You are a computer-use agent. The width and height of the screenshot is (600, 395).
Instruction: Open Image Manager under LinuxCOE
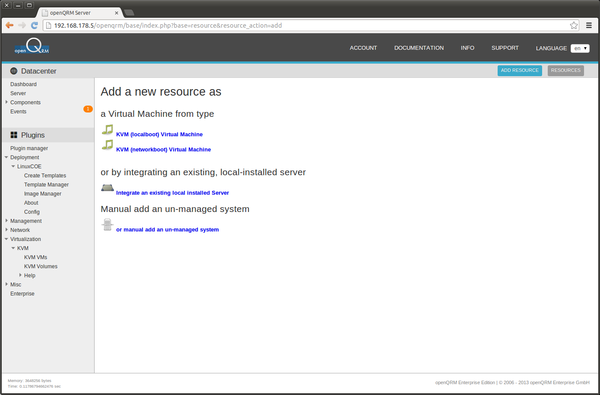[x=42, y=194]
